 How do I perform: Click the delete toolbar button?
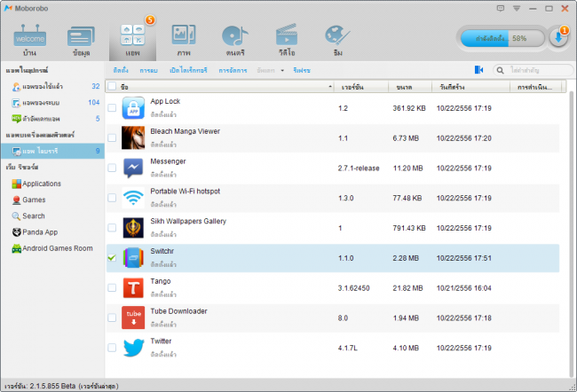[148, 70]
